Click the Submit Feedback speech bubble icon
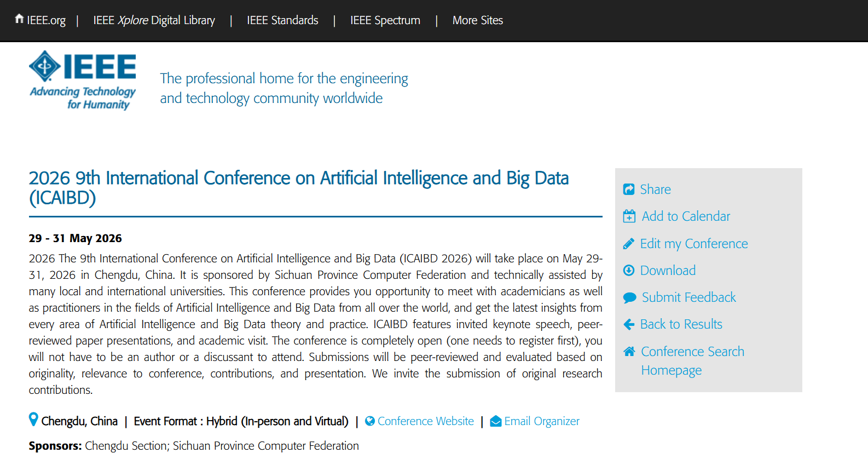The height and width of the screenshot is (459, 868). (x=629, y=297)
